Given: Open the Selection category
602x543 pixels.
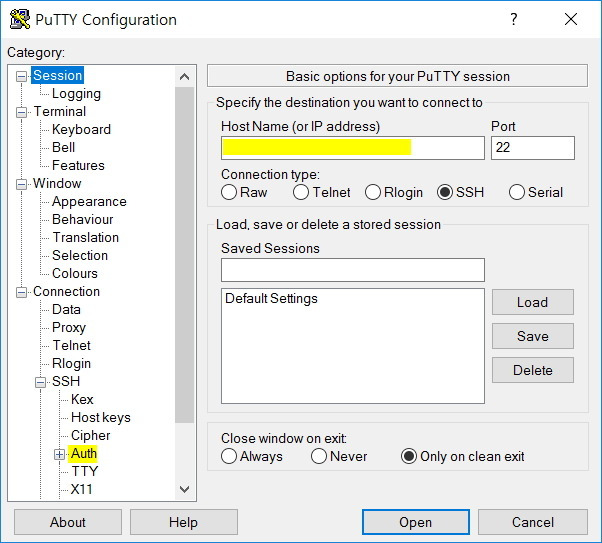Looking at the screenshot, I should pyautogui.click(x=80, y=255).
